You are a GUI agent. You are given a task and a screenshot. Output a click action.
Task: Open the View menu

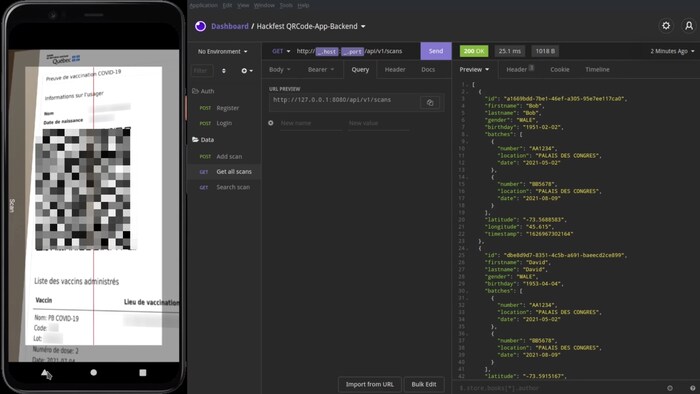(243, 5)
